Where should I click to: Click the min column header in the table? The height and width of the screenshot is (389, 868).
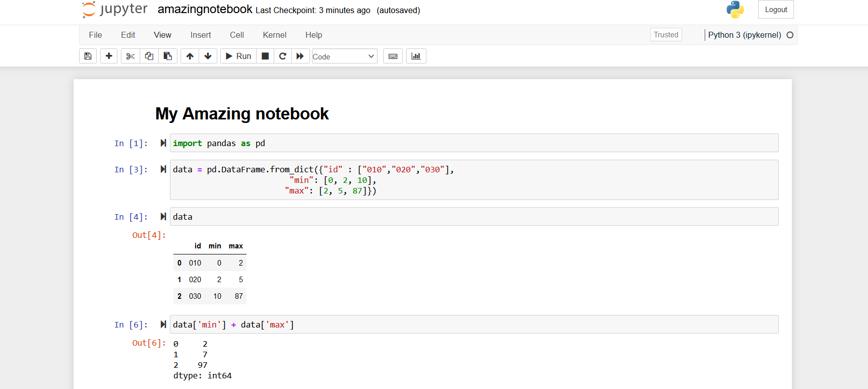(x=215, y=246)
